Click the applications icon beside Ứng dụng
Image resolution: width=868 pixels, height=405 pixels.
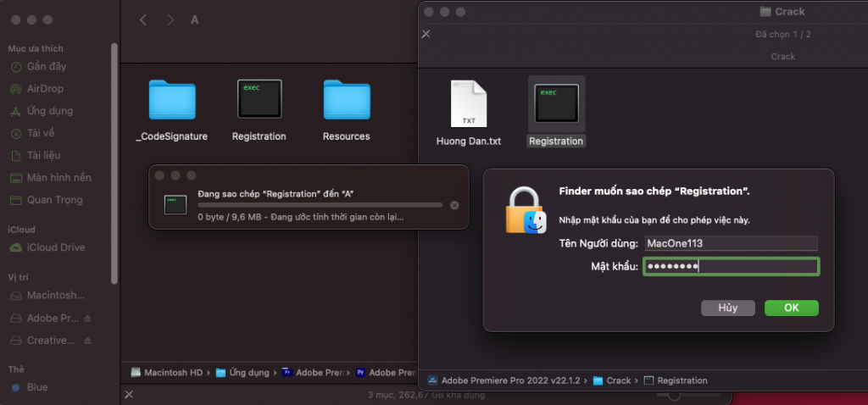[x=16, y=111]
